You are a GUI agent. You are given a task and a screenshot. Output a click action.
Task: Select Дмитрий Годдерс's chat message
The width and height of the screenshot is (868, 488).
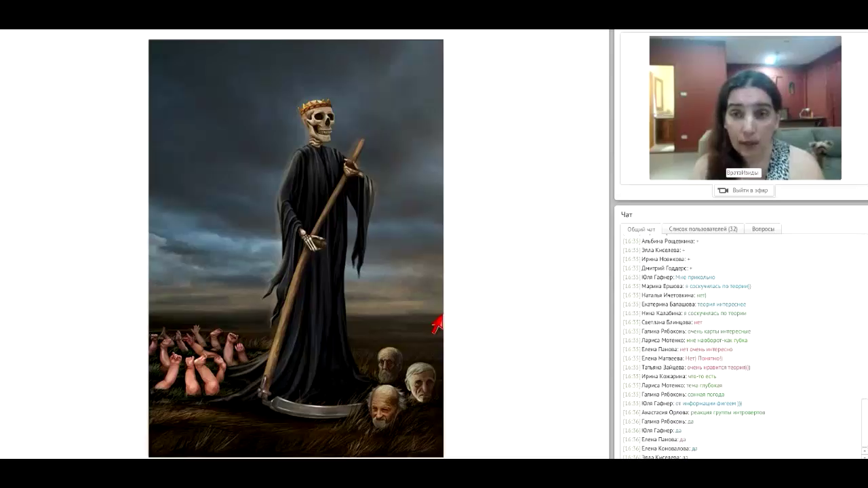[x=658, y=268]
